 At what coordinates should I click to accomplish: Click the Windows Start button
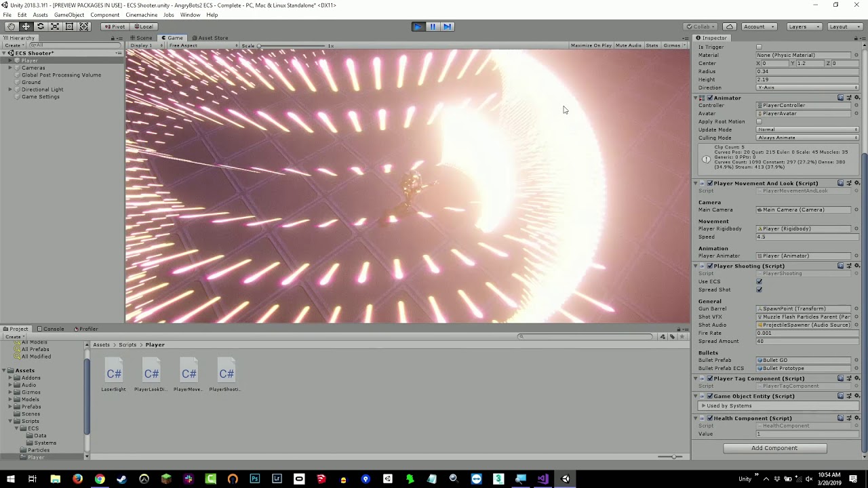tap(11, 479)
